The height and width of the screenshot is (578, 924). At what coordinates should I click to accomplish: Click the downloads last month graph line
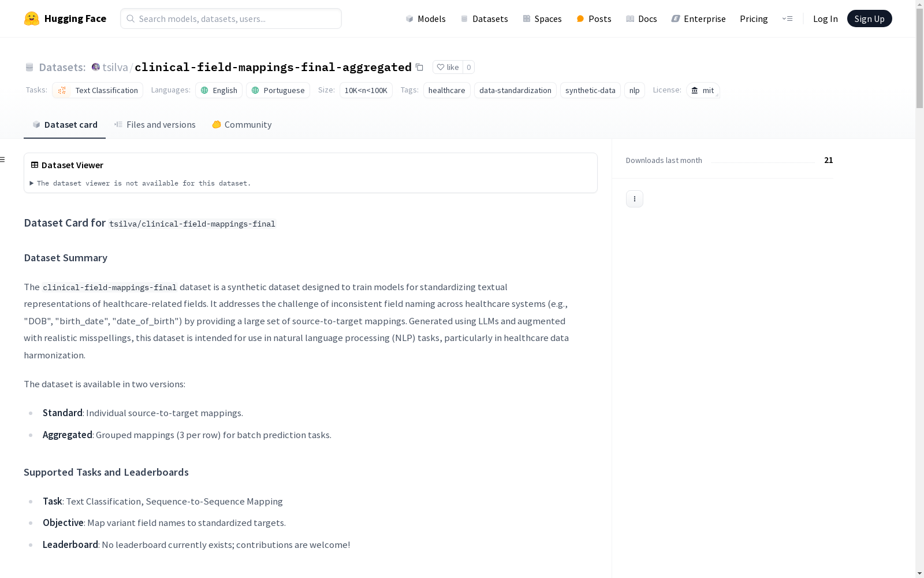point(763,162)
